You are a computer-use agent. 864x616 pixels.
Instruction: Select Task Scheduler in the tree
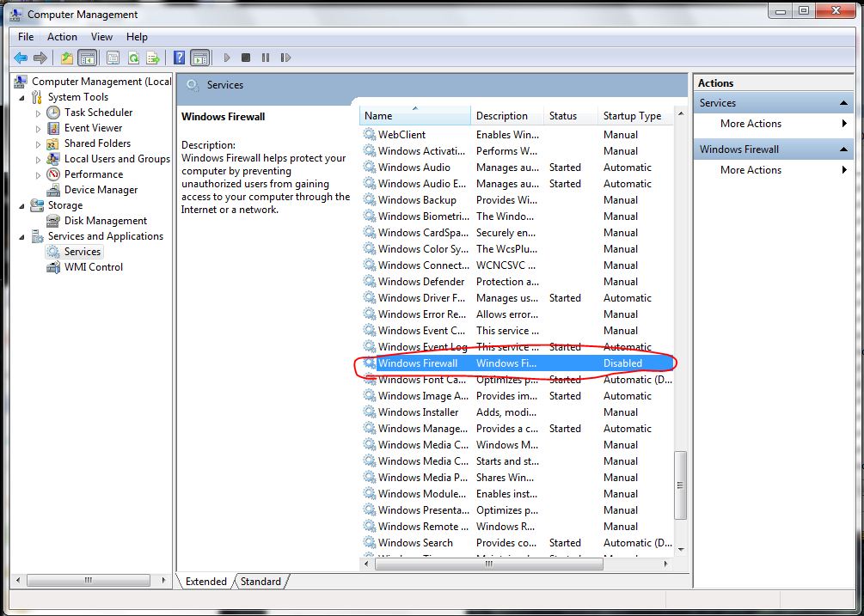point(99,113)
